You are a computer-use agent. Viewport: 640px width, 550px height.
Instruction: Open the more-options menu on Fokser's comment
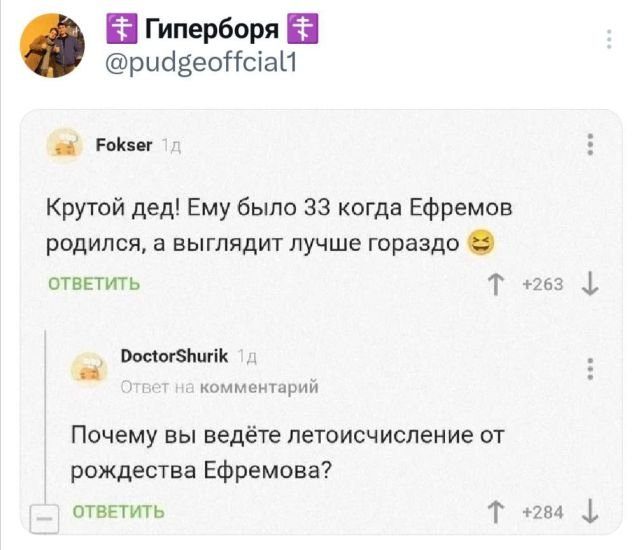point(590,146)
